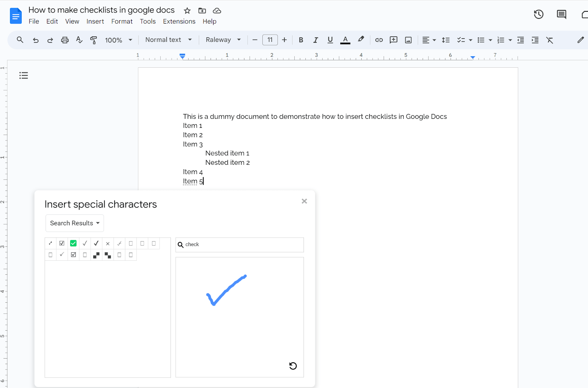Add a comment via the toolbar icon

[x=393, y=40]
